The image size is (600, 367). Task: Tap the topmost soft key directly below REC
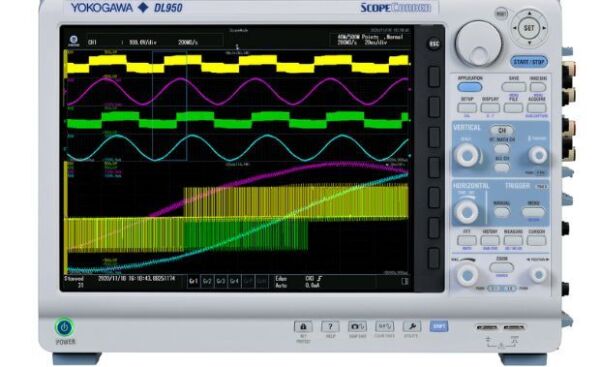(434, 76)
